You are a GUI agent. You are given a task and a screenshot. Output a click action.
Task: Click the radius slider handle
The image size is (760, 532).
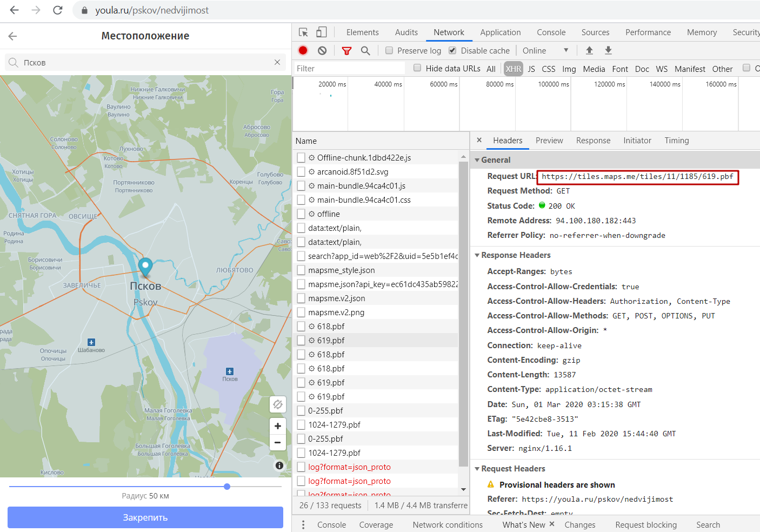tap(227, 487)
